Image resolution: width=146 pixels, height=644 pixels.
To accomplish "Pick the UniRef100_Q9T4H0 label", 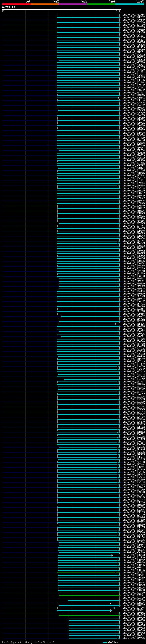I will 134,364.
